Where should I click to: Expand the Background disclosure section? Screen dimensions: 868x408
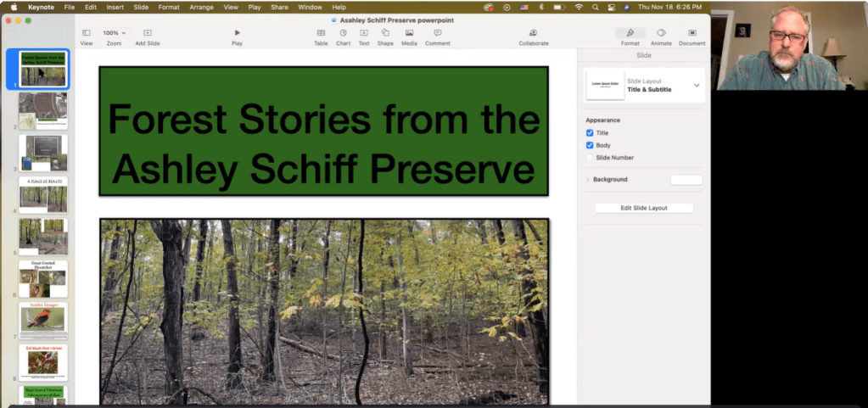tap(587, 180)
